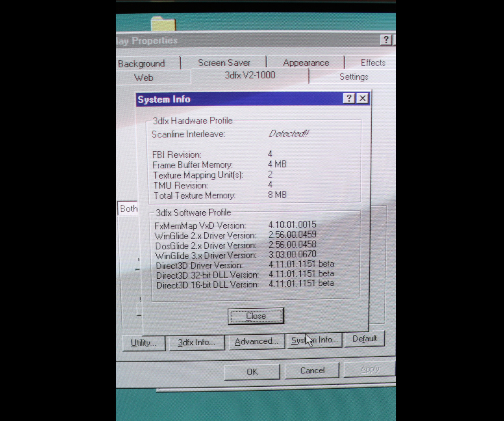Click the version value '3.03.00.0670'
504x421 pixels.
click(x=292, y=254)
